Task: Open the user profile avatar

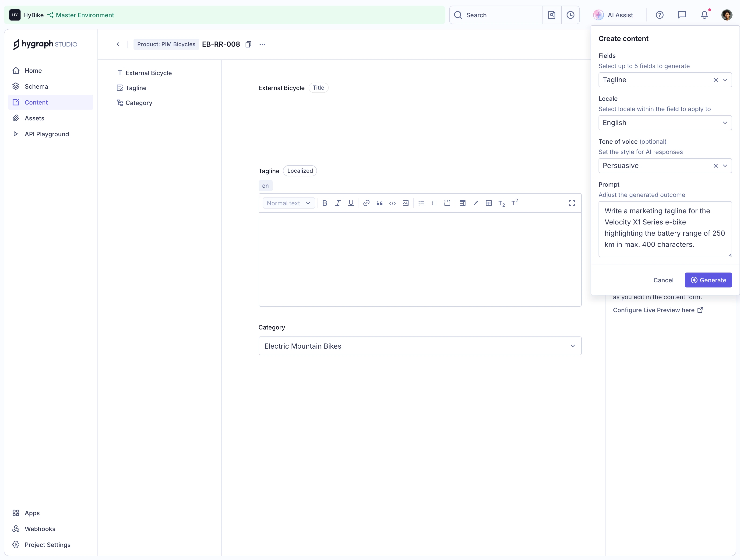Action: pos(727,15)
